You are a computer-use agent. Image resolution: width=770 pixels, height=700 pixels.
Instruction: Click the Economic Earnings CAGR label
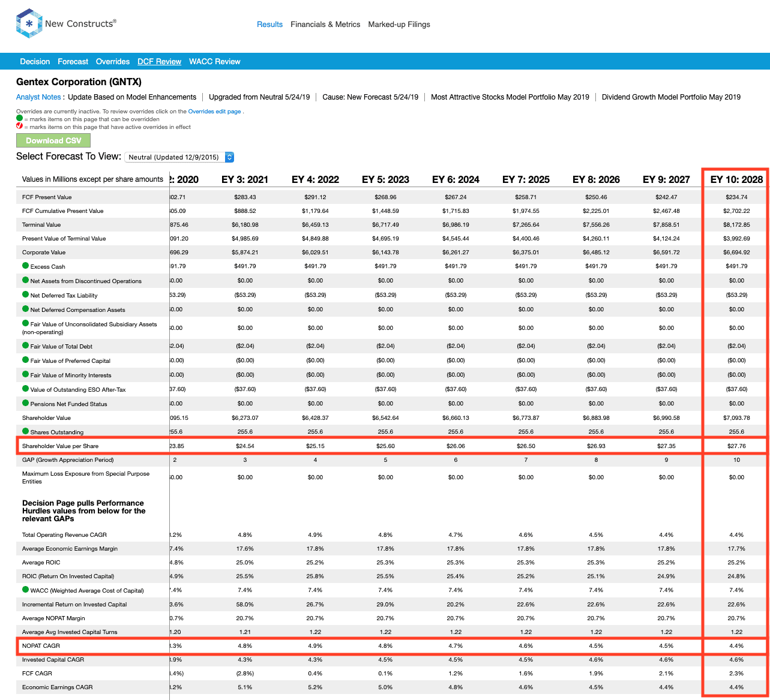[x=58, y=687]
